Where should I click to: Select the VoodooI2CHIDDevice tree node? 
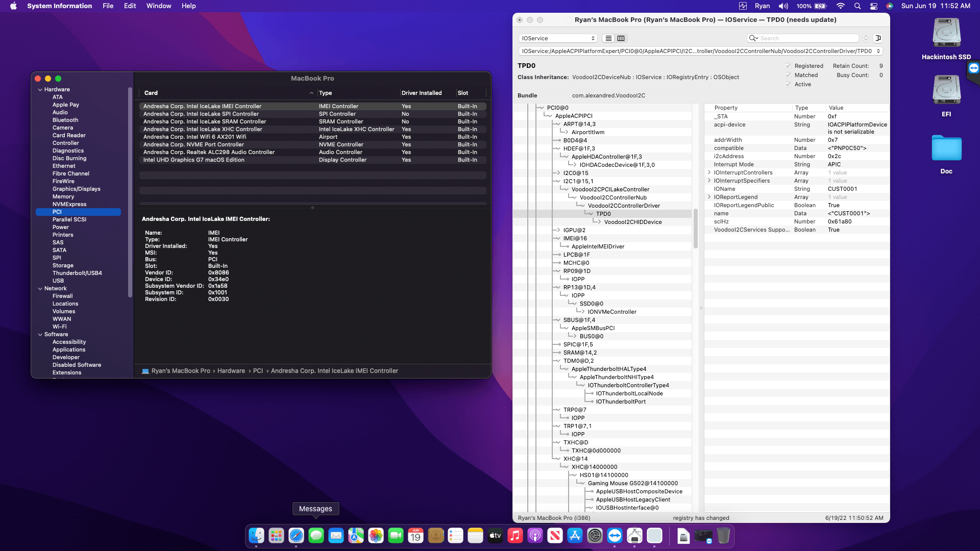coord(633,222)
